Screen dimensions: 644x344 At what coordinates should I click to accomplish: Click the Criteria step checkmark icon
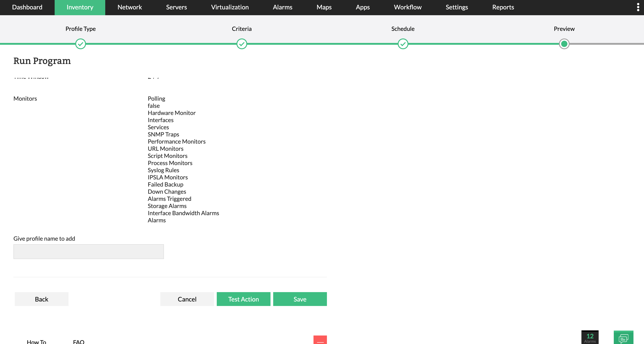point(241,44)
